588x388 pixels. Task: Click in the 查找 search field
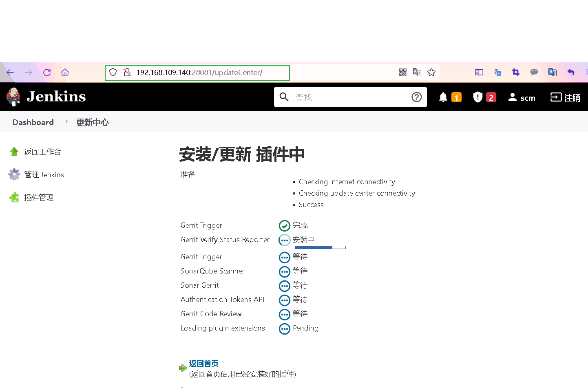(x=351, y=97)
